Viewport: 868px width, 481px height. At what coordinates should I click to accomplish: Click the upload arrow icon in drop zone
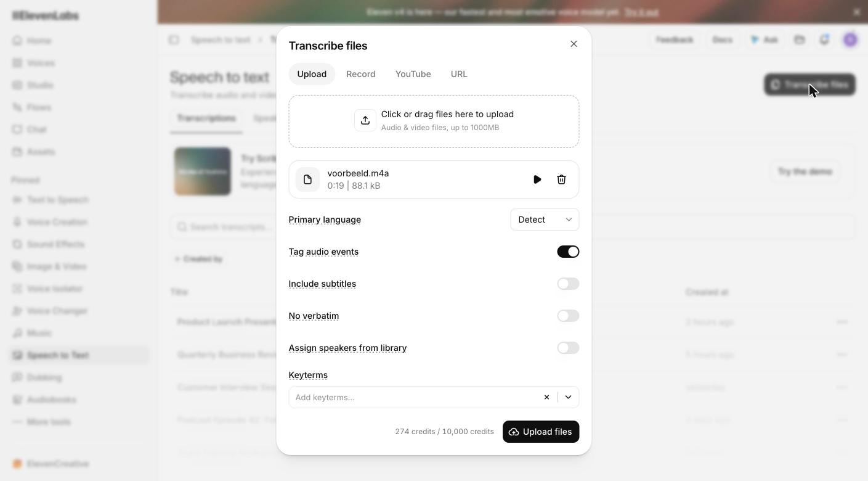pyautogui.click(x=365, y=120)
